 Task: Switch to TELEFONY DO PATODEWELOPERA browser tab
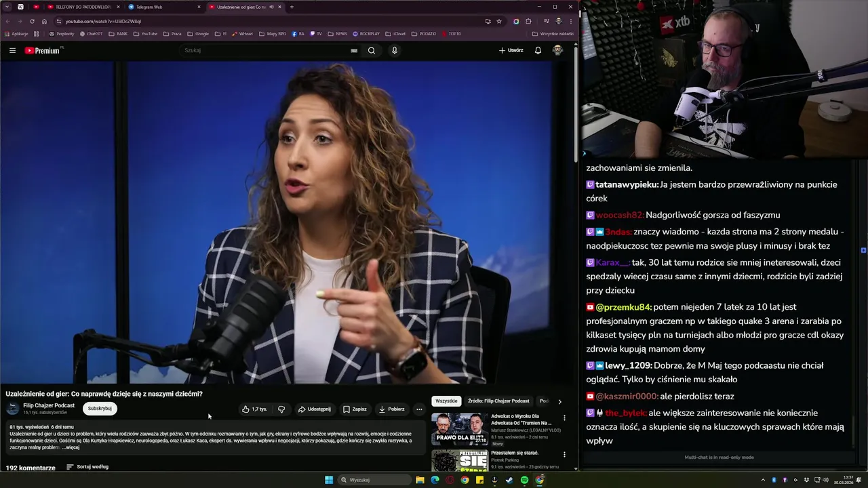tap(83, 7)
